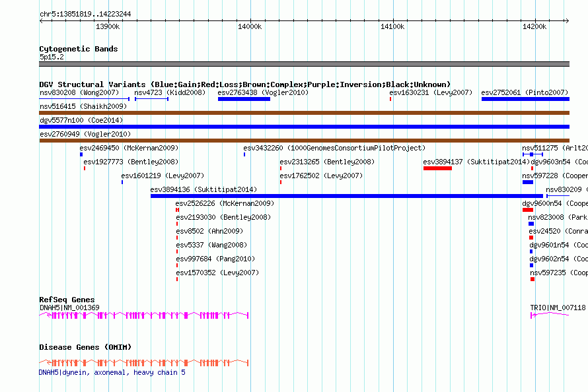Select the esv1630231 (Levy2007) label

pyautogui.click(x=431, y=92)
